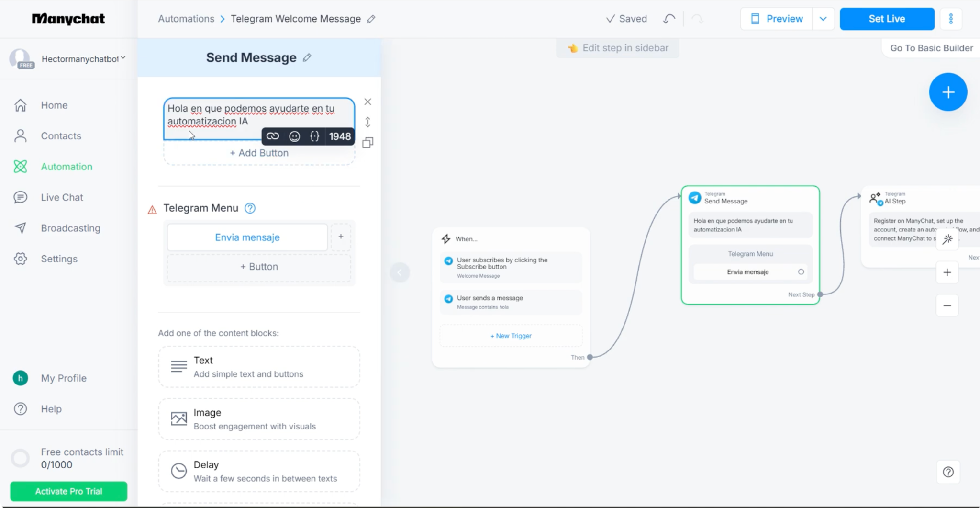Select the User sends a message trigger
Viewport: 980px width, 508px height.
coord(511,302)
